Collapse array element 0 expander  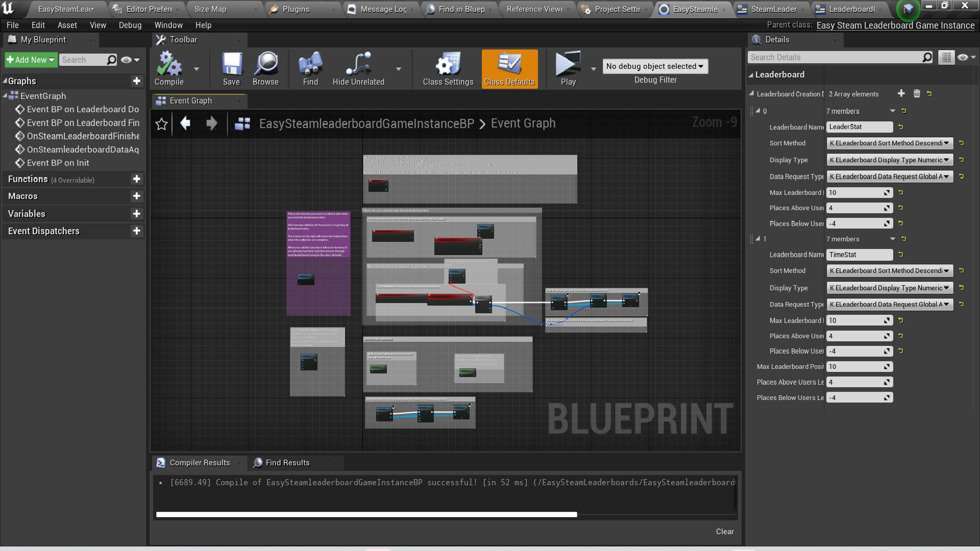pos(758,111)
